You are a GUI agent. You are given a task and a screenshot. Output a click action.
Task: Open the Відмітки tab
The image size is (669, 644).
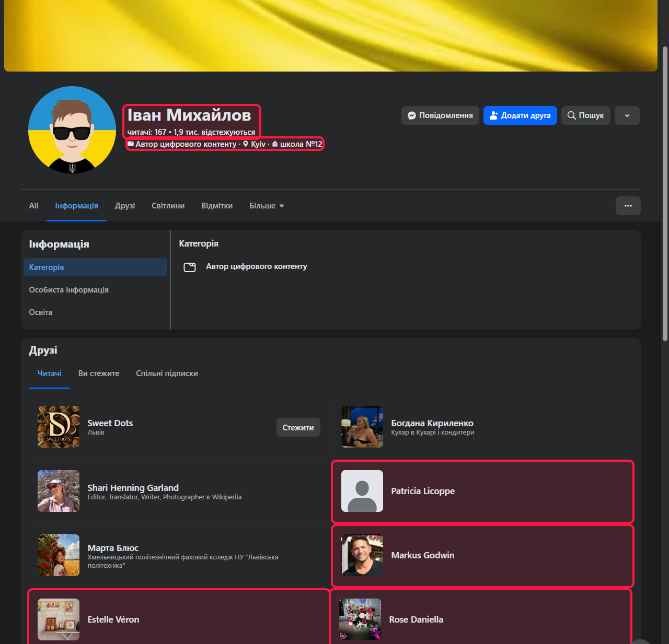point(217,206)
